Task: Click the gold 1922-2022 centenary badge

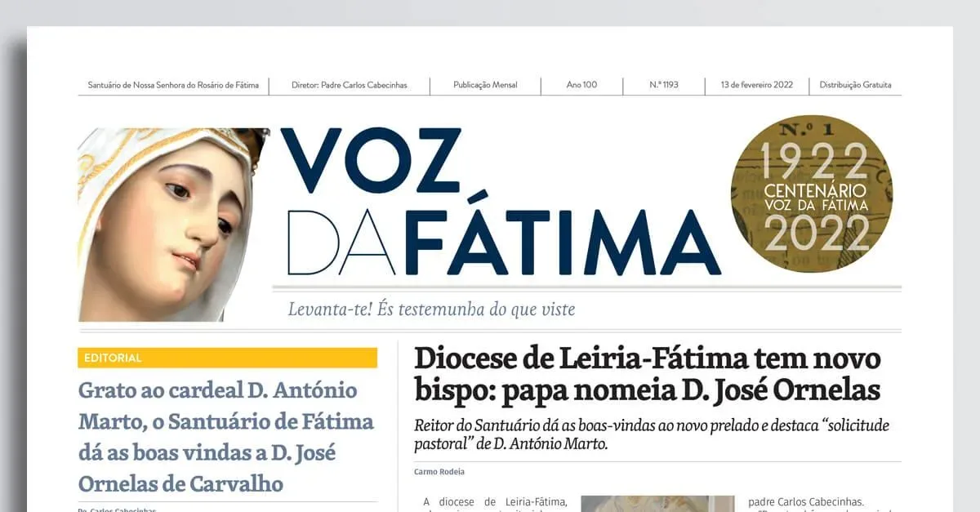Action: click(811, 196)
